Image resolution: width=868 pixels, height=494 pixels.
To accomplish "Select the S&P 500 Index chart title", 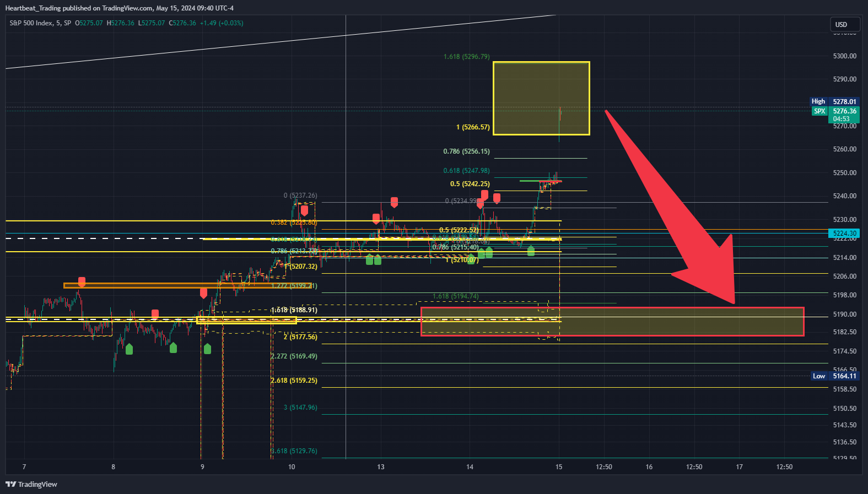I will click(40, 23).
